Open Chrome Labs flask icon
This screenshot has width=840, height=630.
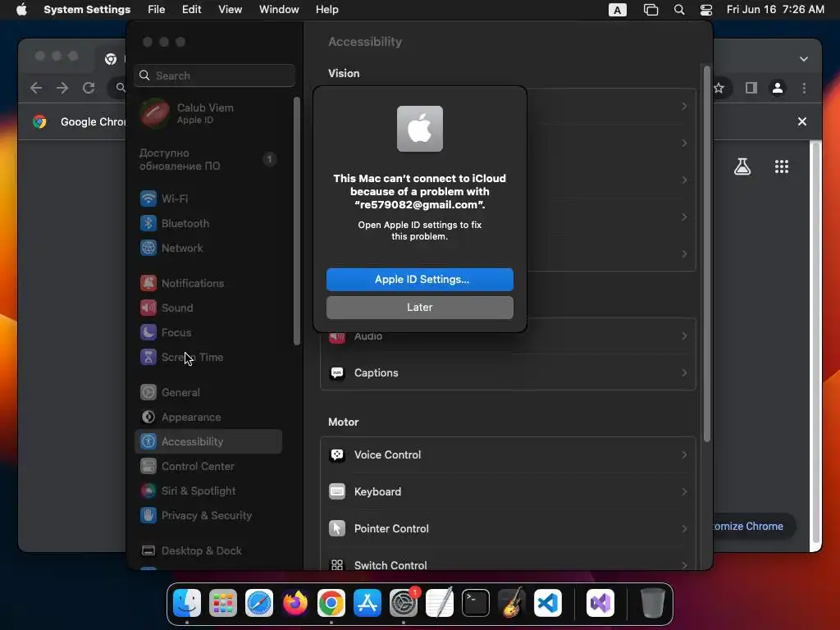[x=742, y=167]
